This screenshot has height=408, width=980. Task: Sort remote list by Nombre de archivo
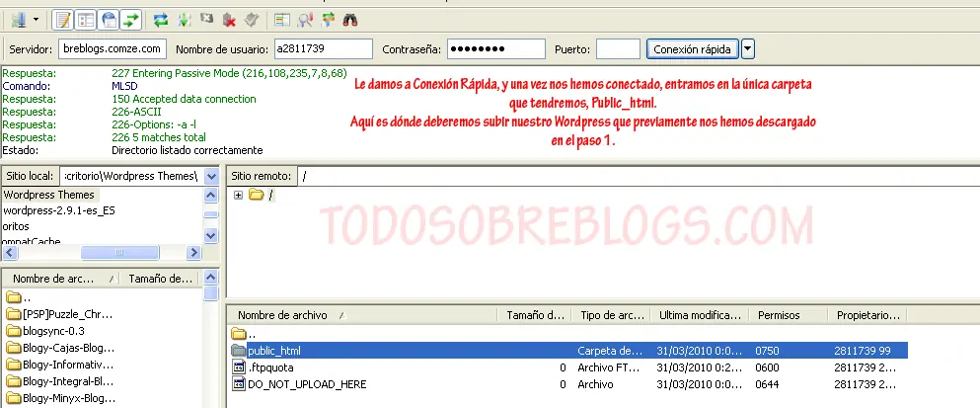pyautogui.click(x=362, y=315)
